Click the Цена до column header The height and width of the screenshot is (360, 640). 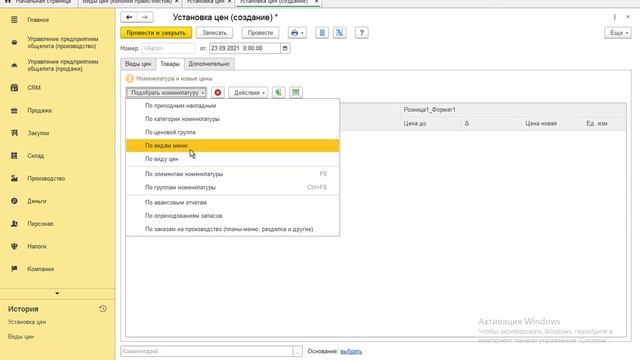click(430, 123)
